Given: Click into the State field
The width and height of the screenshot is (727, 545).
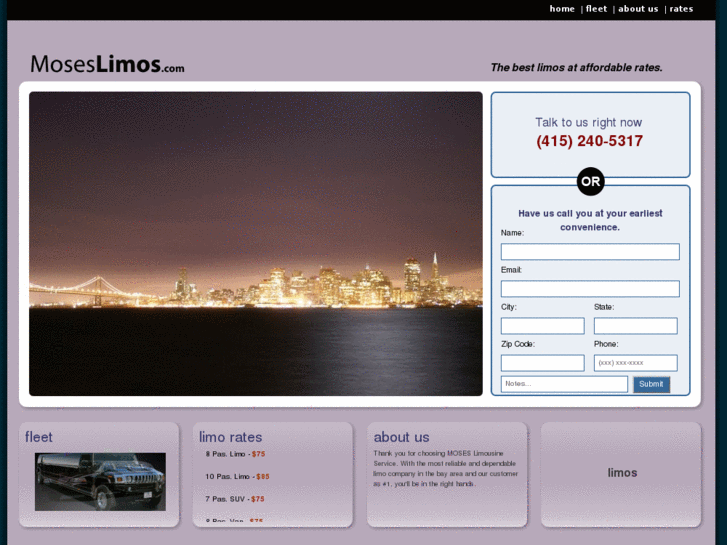Looking at the screenshot, I should coord(636,326).
